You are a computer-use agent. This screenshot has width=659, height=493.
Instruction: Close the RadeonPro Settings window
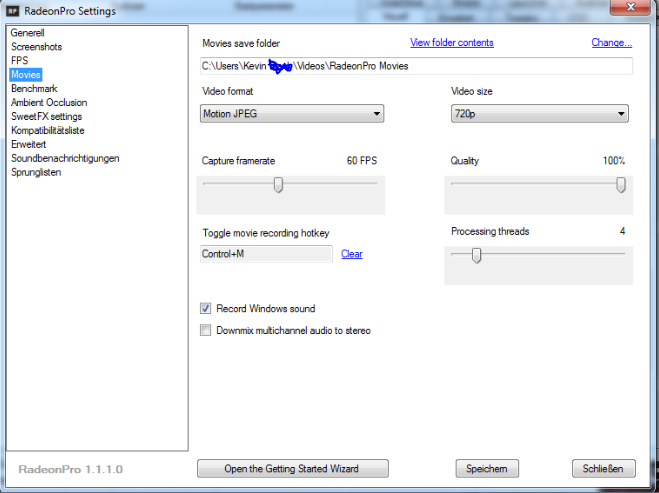[x=630, y=7]
